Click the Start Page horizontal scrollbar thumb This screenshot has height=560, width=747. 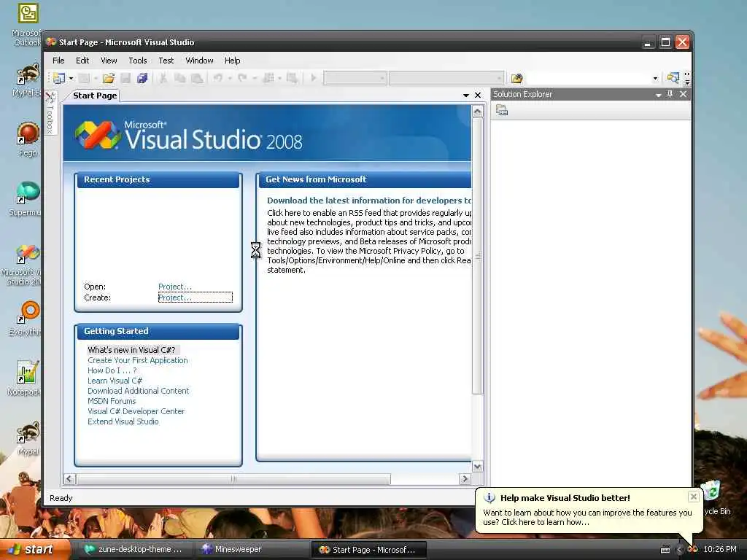point(233,478)
